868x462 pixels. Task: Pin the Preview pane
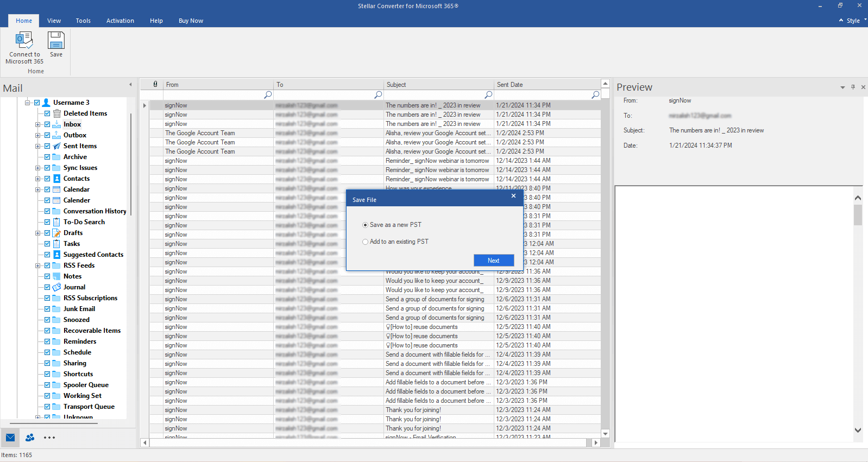point(853,87)
